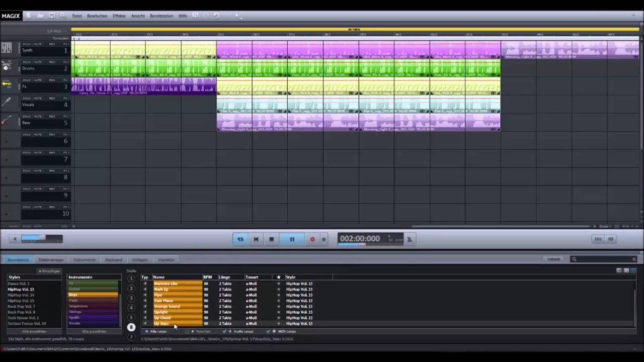Save project using the disk icon
Viewport: 644px width, 362px height.
52,16
